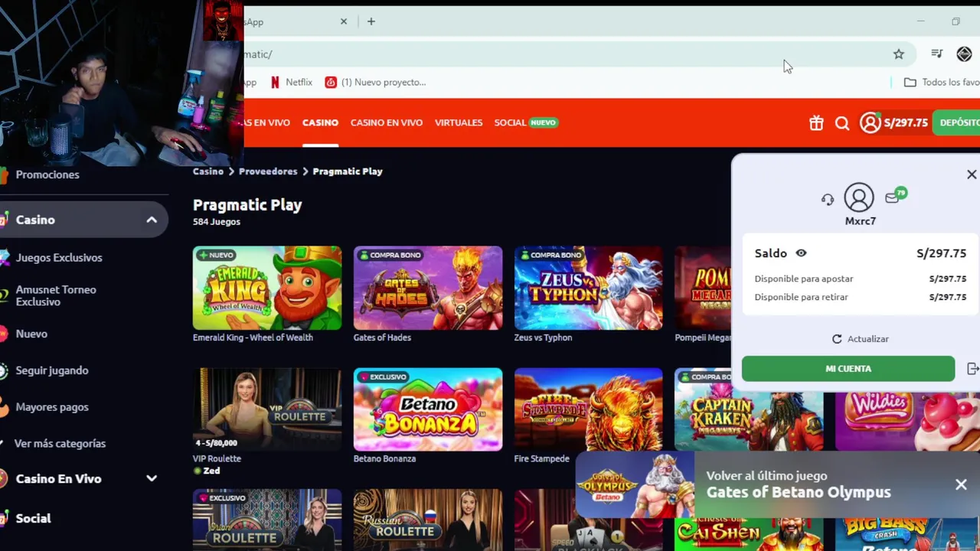The image size is (980, 551).
Task: Open the gift promotions icon in header
Action: [x=816, y=122]
